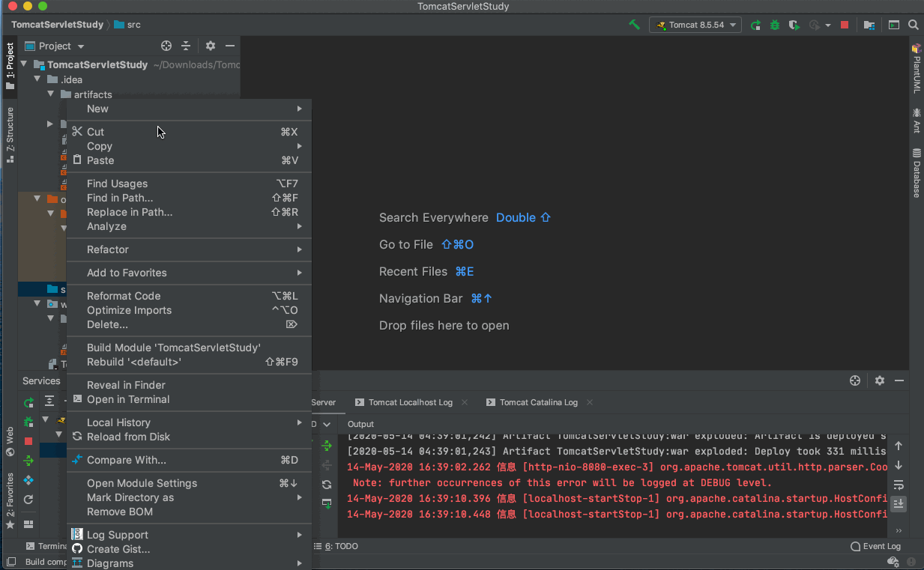Click the Services debug rerun icon
The image size is (924, 570).
click(x=28, y=422)
